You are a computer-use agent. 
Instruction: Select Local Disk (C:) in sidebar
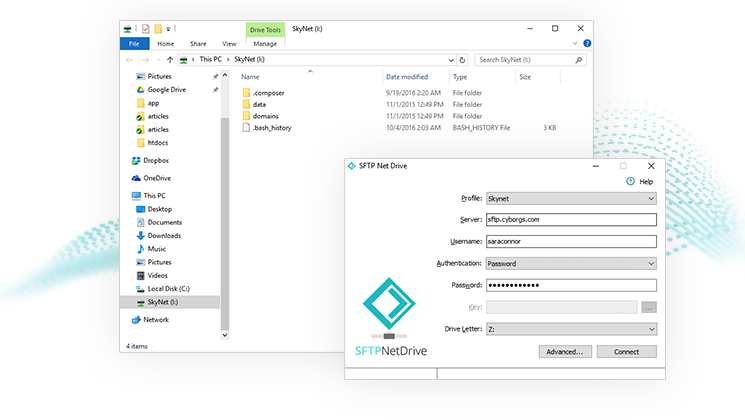pyautogui.click(x=168, y=289)
